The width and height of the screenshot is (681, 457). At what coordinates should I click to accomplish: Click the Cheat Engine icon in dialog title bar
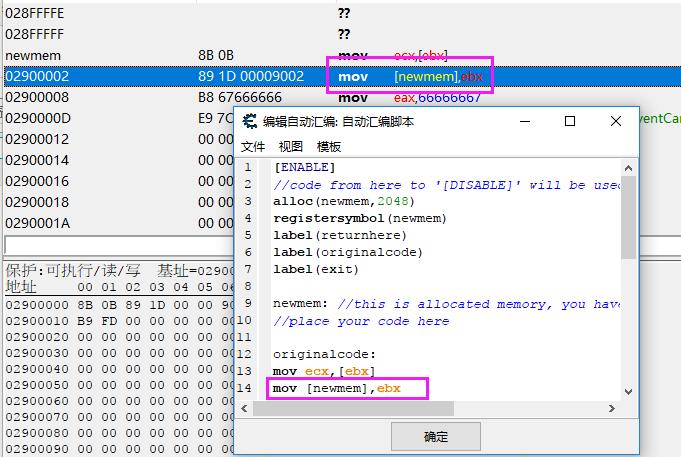click(x=250, y=122)
